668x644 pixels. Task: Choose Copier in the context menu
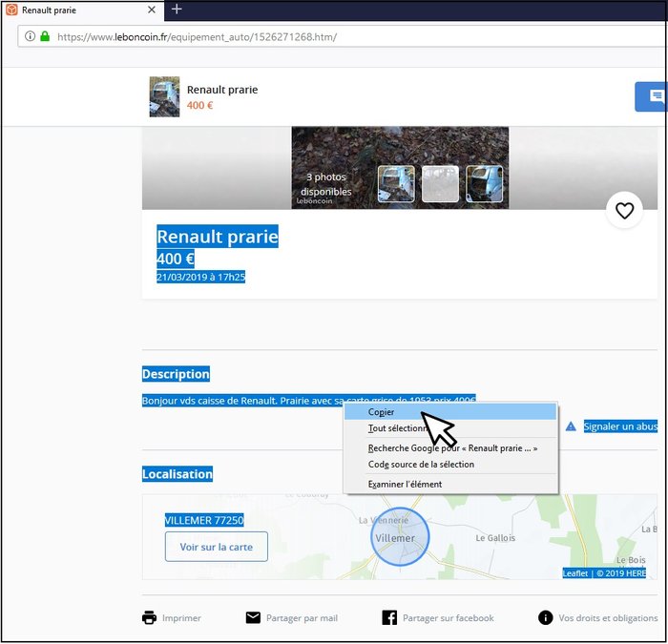450,412
